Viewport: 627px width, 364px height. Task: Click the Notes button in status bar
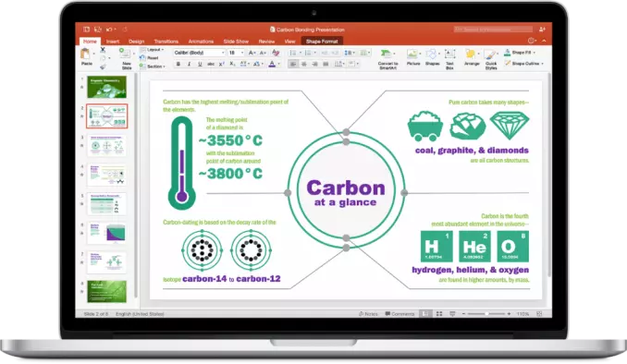point(368,314)
